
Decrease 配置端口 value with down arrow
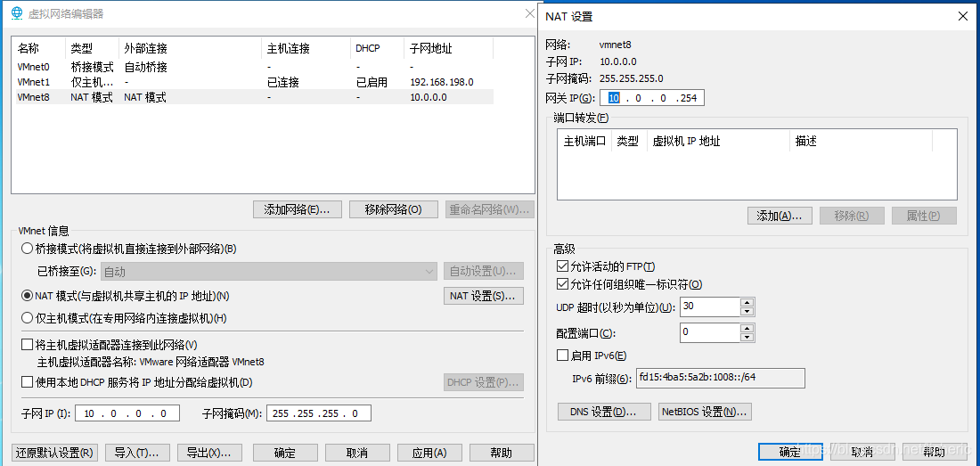click(747, 338)
